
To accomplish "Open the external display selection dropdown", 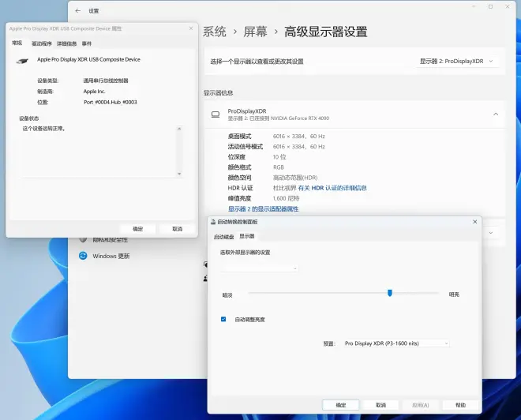I will (x=259, y=268).
